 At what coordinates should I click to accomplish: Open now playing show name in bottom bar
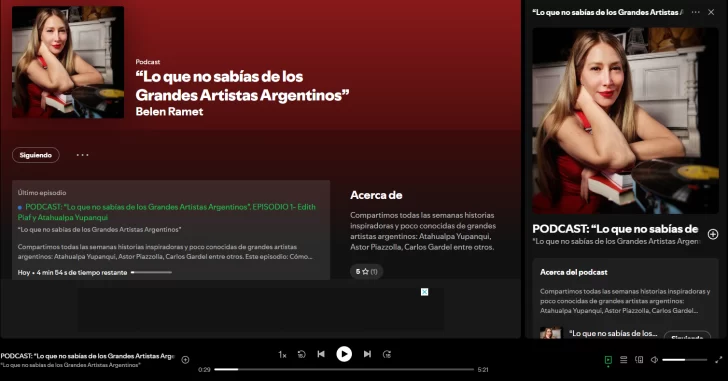pyautogui.click(x=70, y=365)
